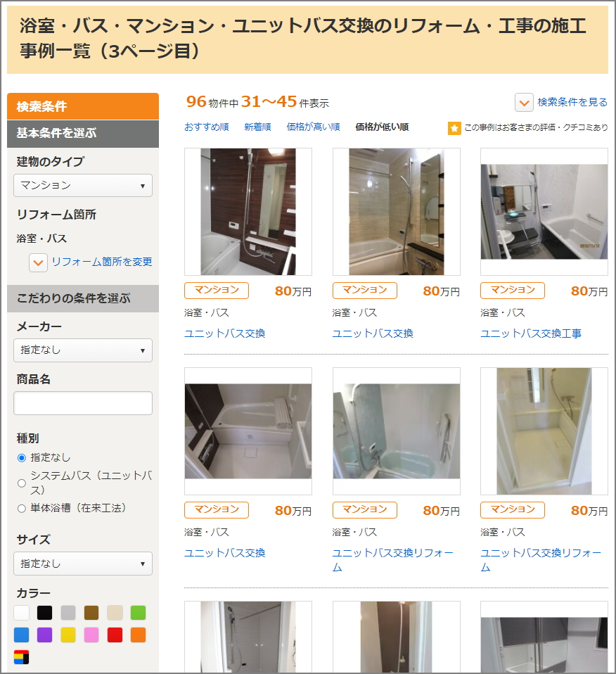Click the chevron icon beside 検索条件を見る
The image size is (616, 674).
click(x=524, y=103)
